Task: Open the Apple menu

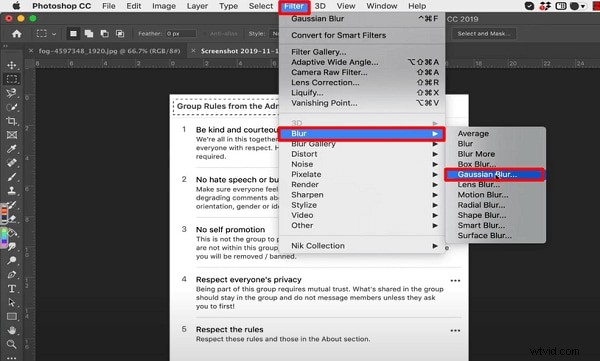Action: click(16, 6)
